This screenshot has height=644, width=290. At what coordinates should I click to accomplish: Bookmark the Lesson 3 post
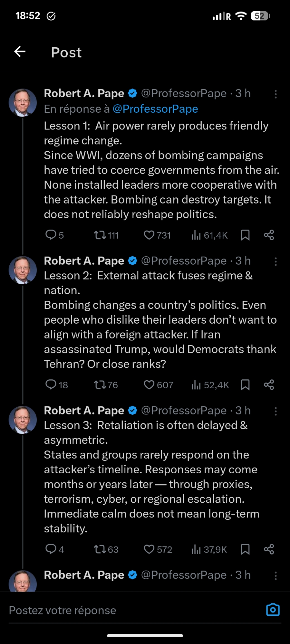tap(245, 549)
